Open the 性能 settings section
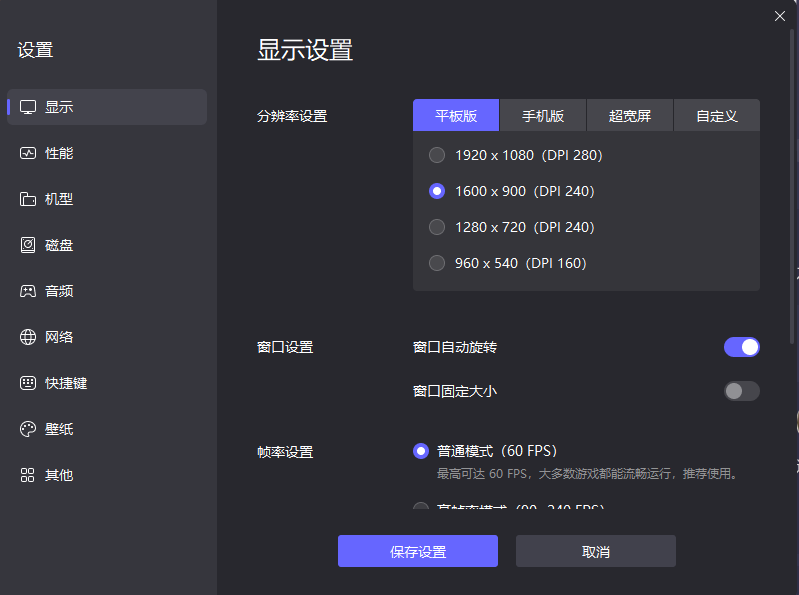This screenshot has height=595, width=799. (107, 153)
